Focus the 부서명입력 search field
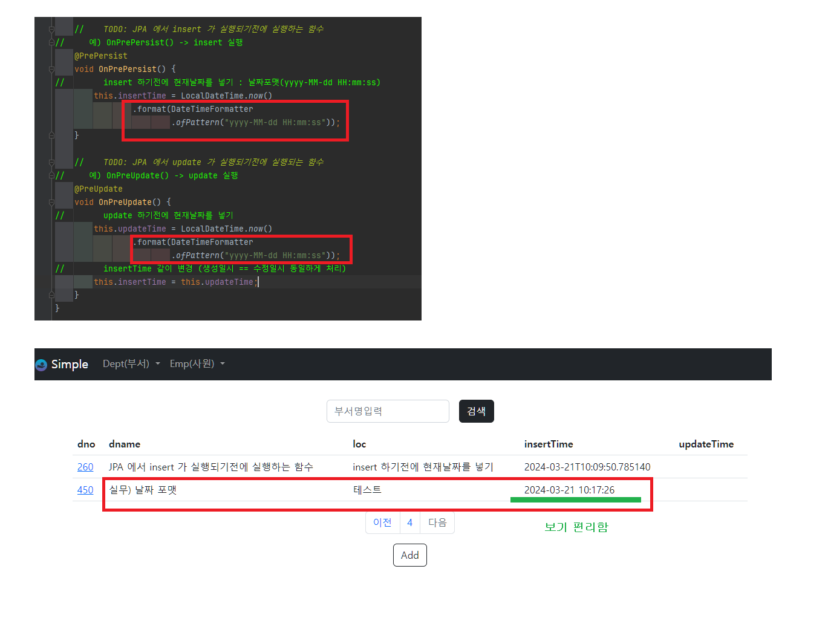Viewport: 828px width, 644px height. [x=388, y=411]
